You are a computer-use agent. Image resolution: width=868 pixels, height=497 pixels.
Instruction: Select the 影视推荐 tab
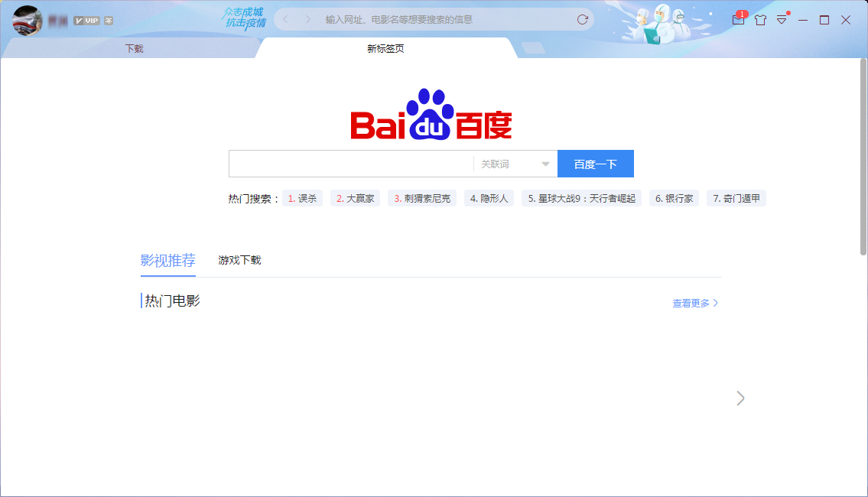[x=168, y=260]
